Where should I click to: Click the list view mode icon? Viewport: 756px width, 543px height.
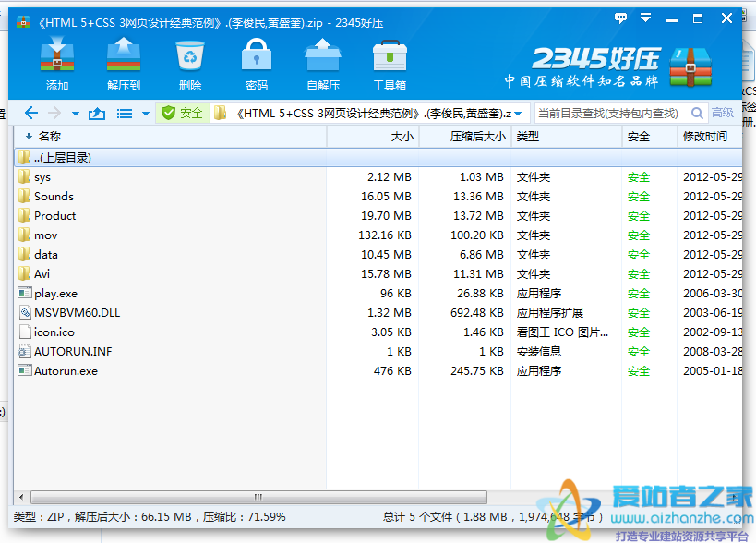(125, 114)
